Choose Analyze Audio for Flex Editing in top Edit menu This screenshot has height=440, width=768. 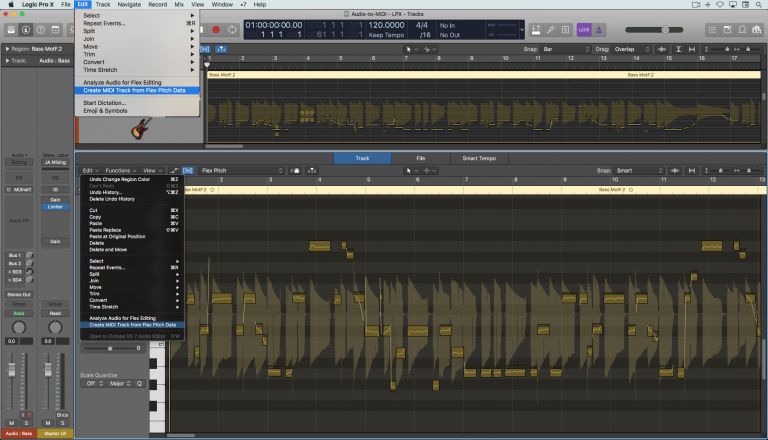click(137, 82)
